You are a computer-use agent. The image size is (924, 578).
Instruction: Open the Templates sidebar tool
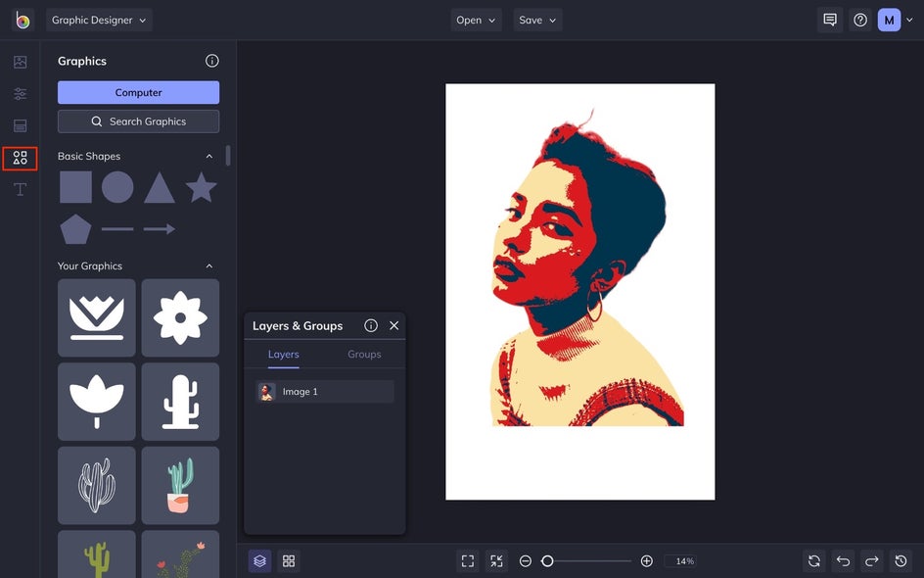tap(20, 125)
